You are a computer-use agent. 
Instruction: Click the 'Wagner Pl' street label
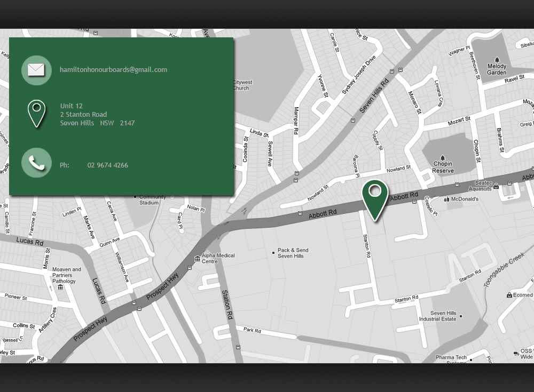tap(459, 51)
